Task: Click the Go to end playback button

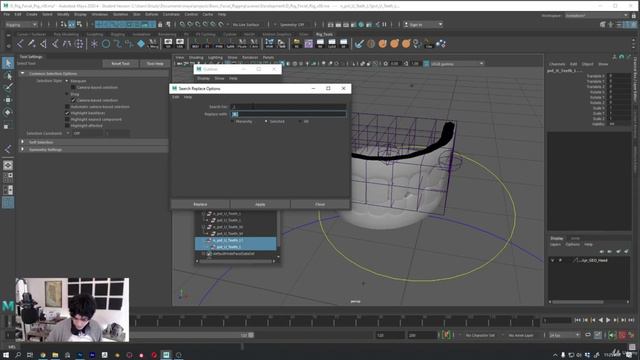Action: (x=631, y=320)
